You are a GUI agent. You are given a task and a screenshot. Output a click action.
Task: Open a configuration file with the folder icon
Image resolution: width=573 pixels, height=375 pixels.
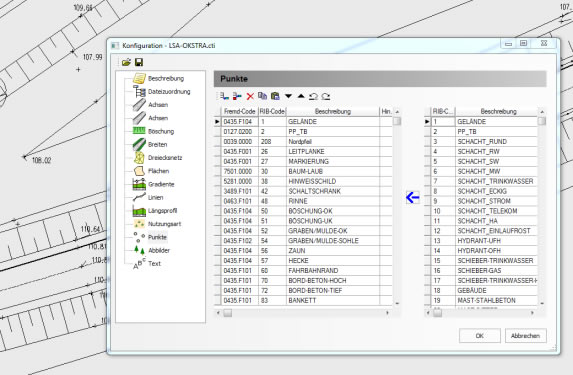(126, 62)
